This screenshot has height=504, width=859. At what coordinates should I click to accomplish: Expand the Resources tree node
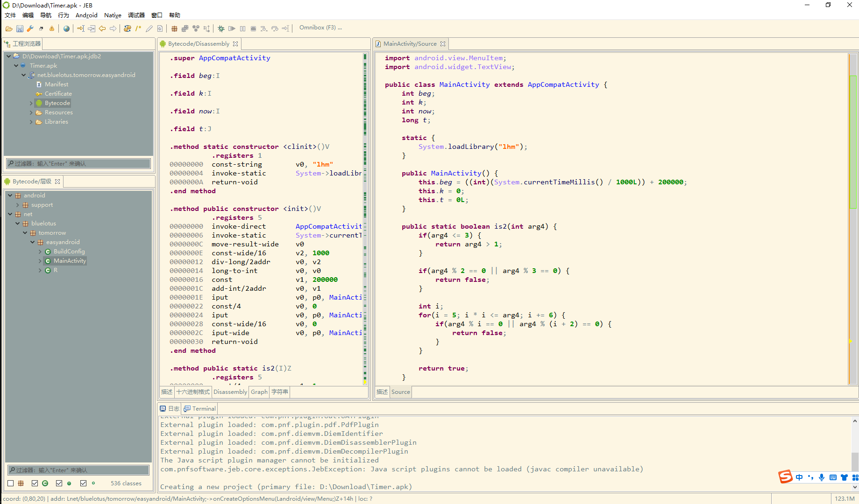31,112
